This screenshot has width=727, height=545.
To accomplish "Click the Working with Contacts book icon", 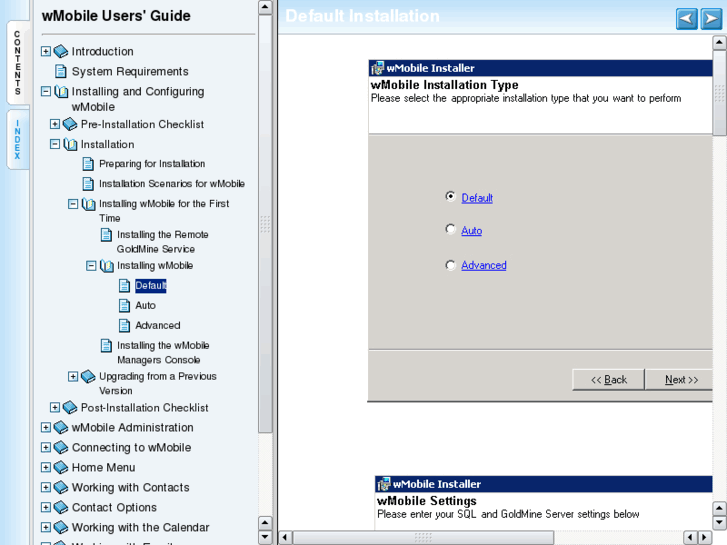I will pyautogui.click(x=61, y=487).
